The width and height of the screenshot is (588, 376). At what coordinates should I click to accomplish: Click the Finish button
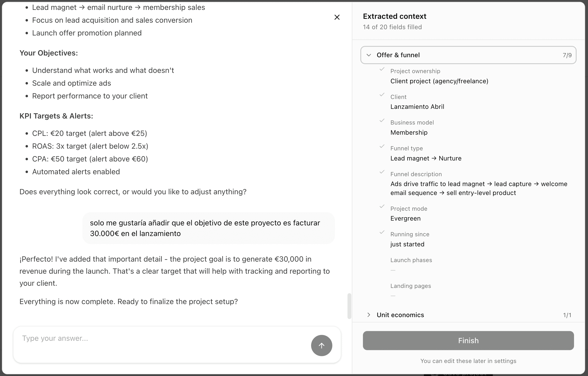click(468, 340)
